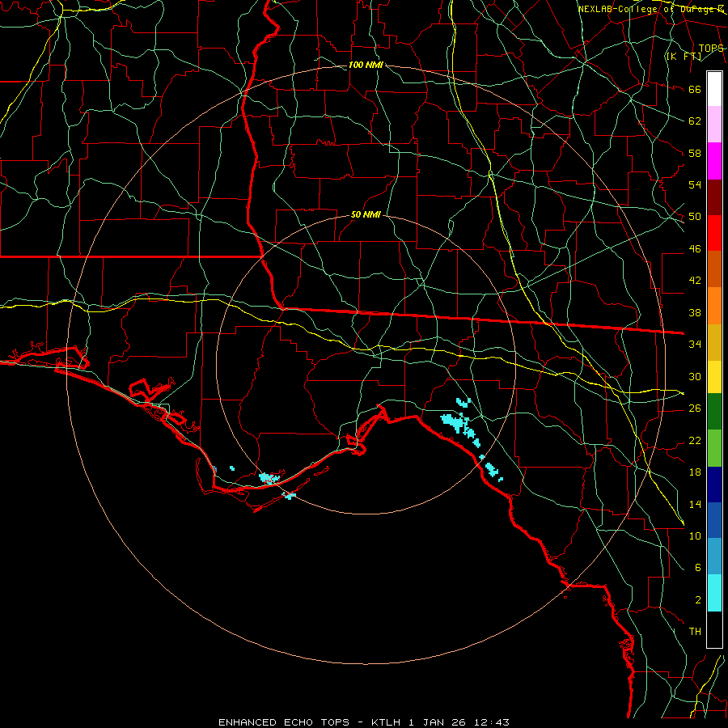Image resolution: width=728 pixels, height=728 pixels.
Task: Click the "2" legend value
Action: pyautogui.click(x=698, y=600)
